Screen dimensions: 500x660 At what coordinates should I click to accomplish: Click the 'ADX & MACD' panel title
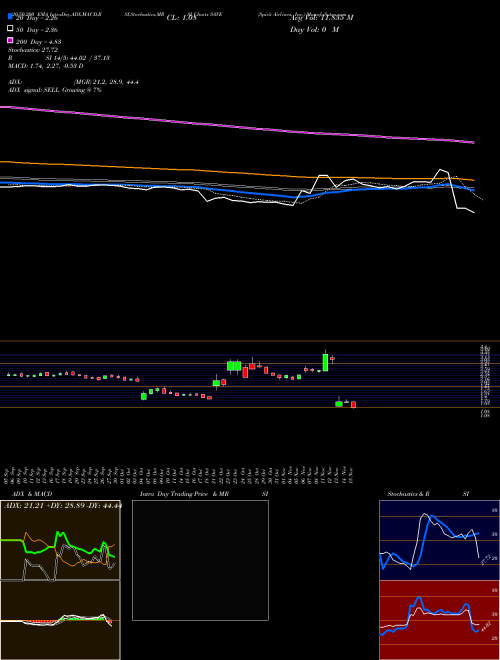point(32,494)
